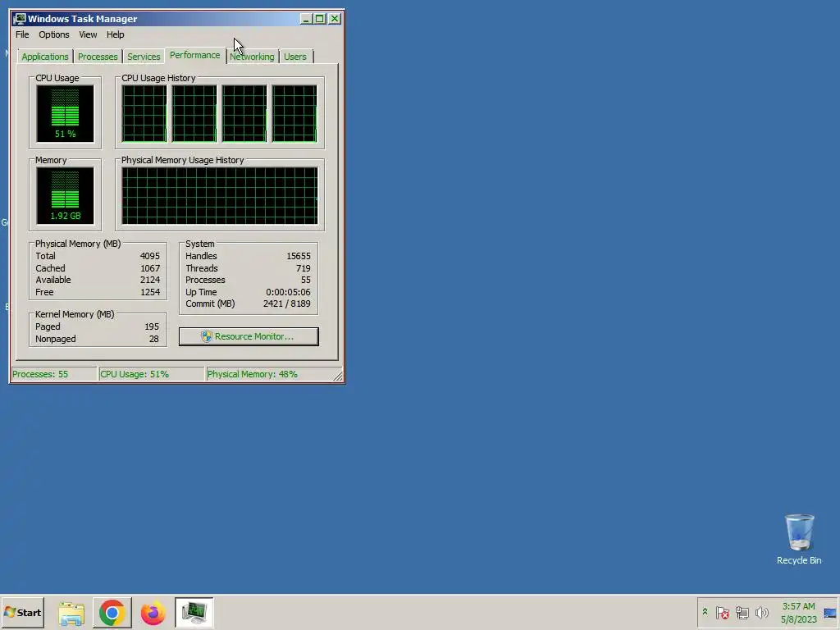840x630 pixels.
Task: Switch to the Users tab
Action: [x=295, y=57]
